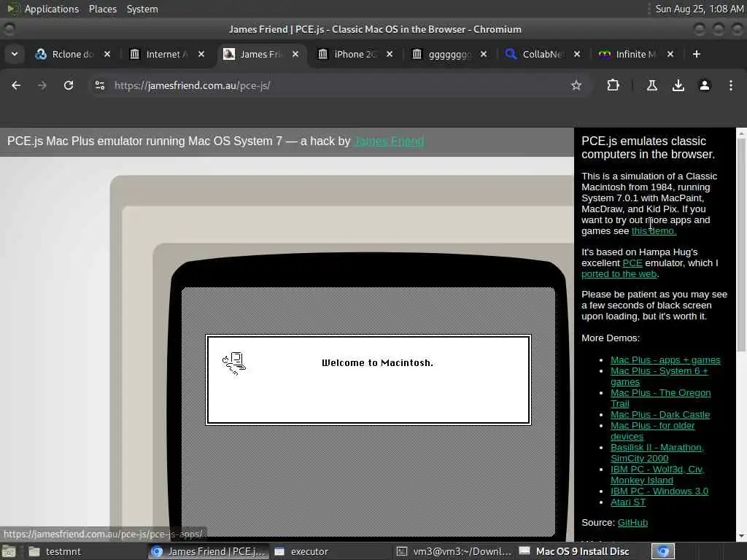Open the Extensions puzzle icon
The width and height of the screenshot is (747, 560).
(x=613, y=85)
